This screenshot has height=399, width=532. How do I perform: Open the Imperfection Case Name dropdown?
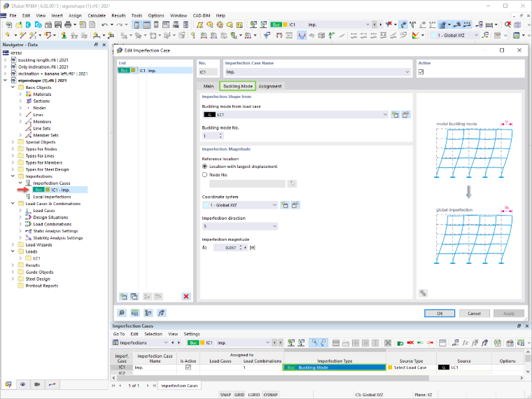point(407,72)
